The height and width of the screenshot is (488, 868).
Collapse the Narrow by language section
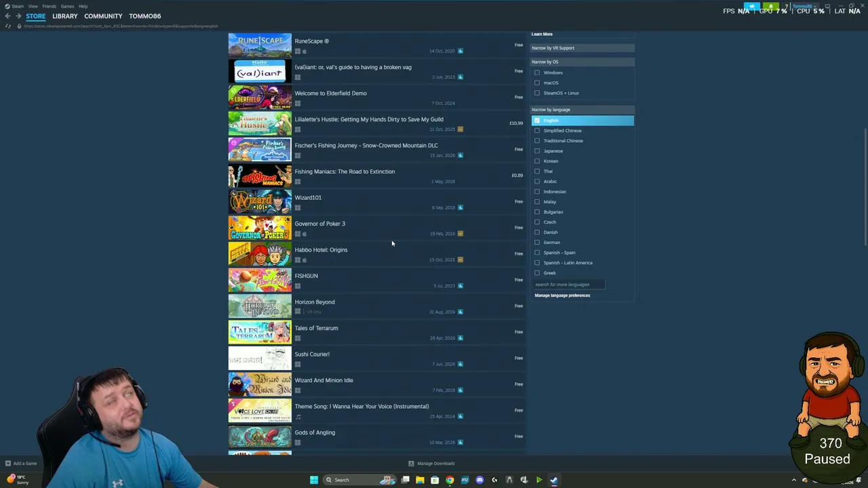click(x=583, y=110)
